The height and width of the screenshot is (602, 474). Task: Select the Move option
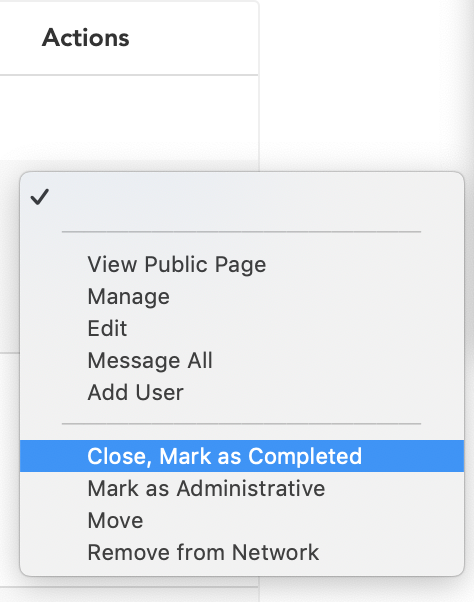tap(242, 520)
